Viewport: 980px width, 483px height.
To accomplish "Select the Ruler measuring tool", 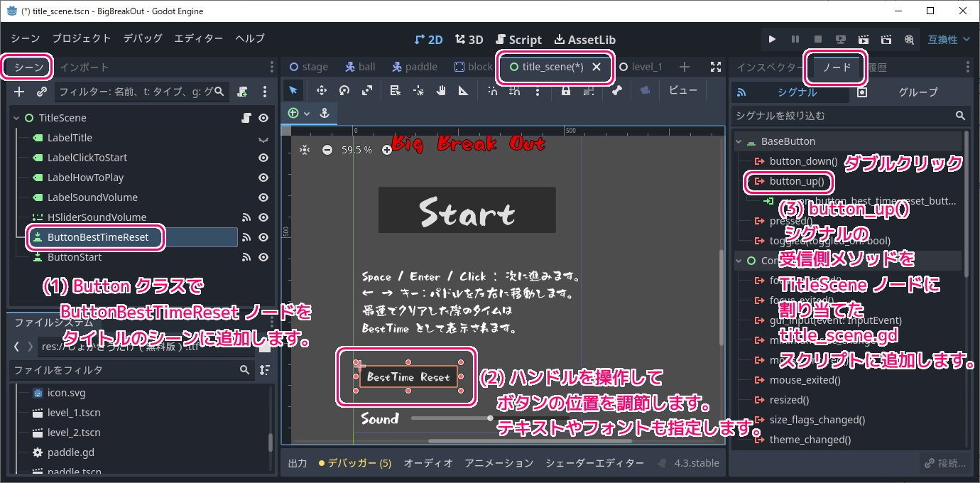I will (x=464, y=90).
